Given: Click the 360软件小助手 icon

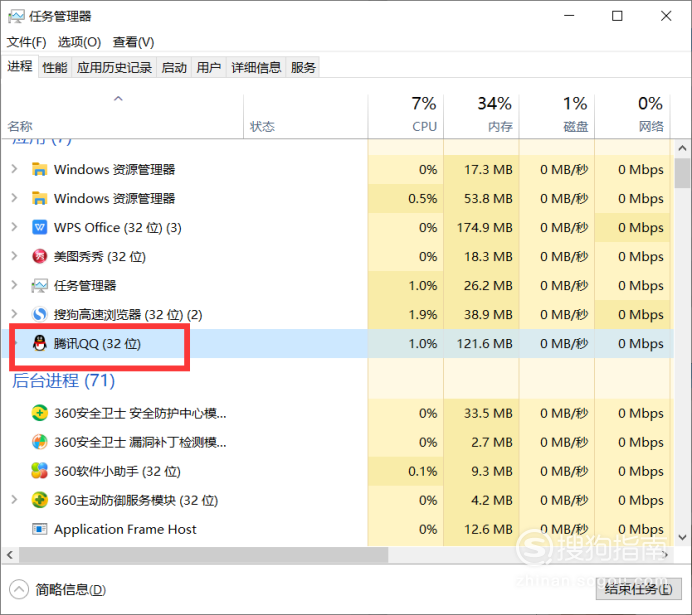Looking at the screenshot, I should click(x=39, y=471).
